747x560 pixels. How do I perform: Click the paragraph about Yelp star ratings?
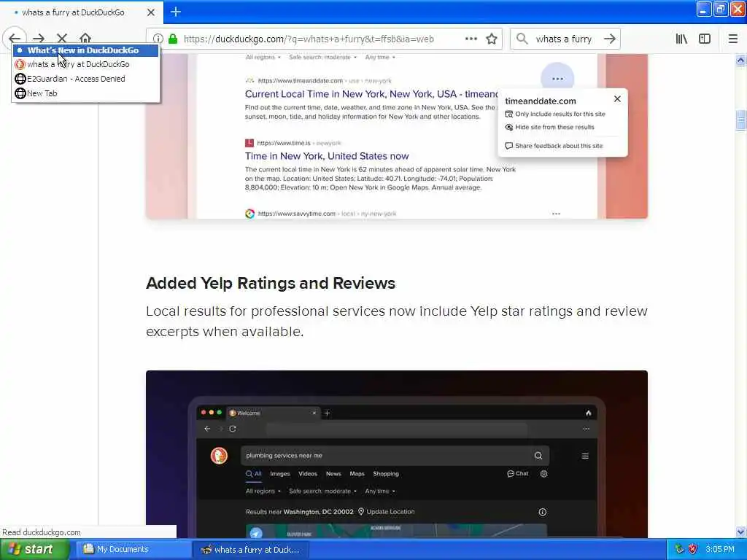point(397,321)
